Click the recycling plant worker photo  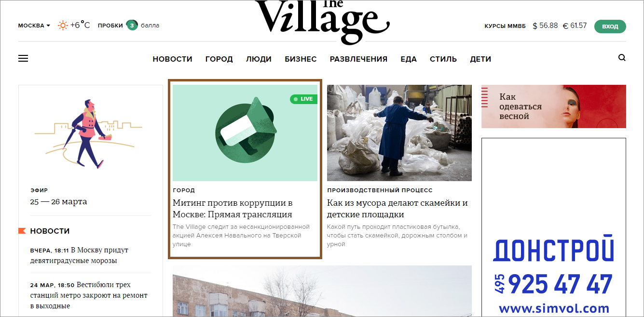click(399, 133)
